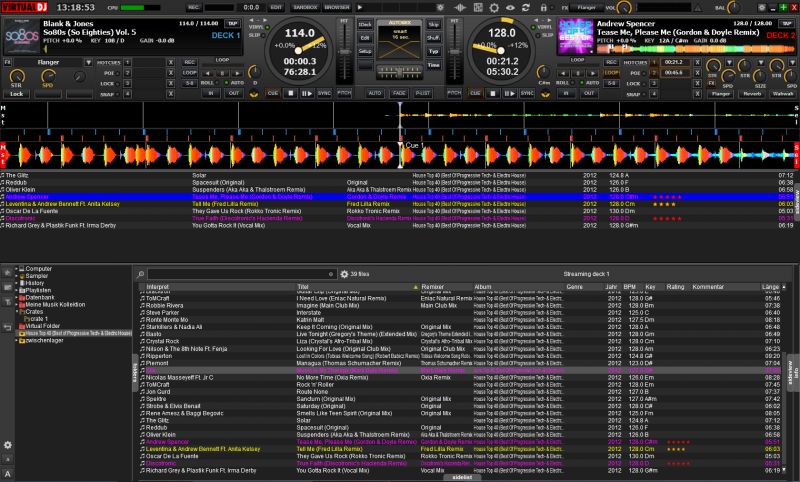Expand the zwischenlager folder node
Screen dimensions: 800x482
coord(16,340)
